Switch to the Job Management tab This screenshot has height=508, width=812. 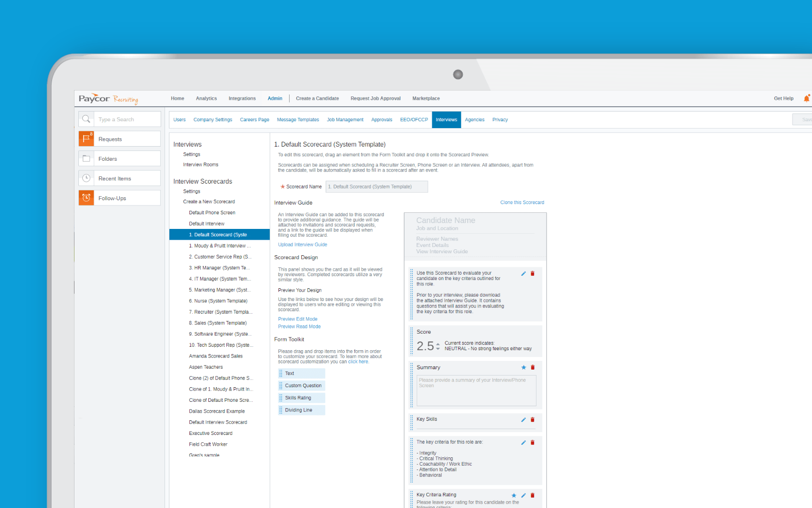coord(345,120)
